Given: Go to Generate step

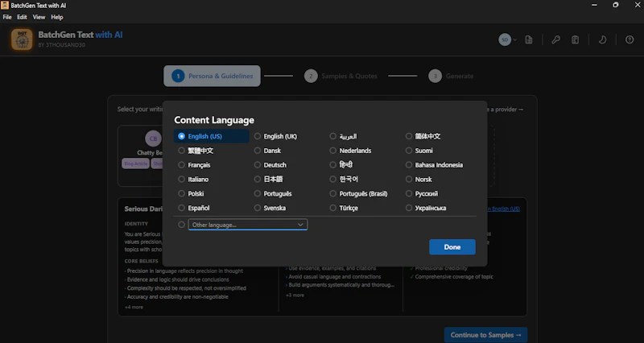Looking at the screenshot, I should coord(451,76).
